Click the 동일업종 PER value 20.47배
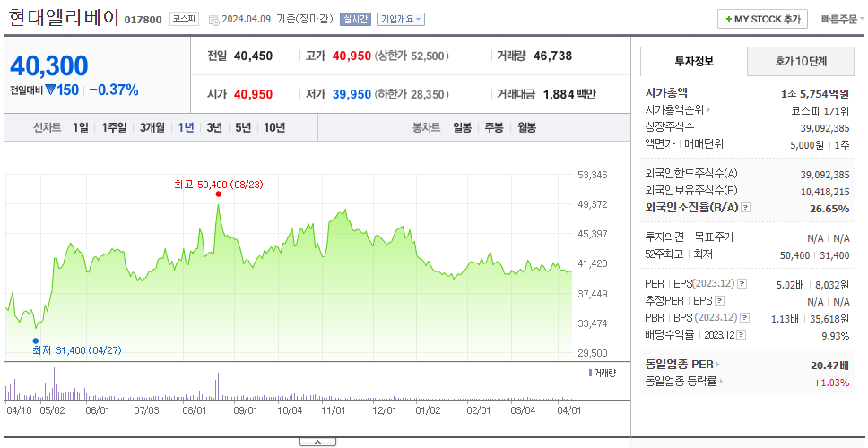 [829, 365]
